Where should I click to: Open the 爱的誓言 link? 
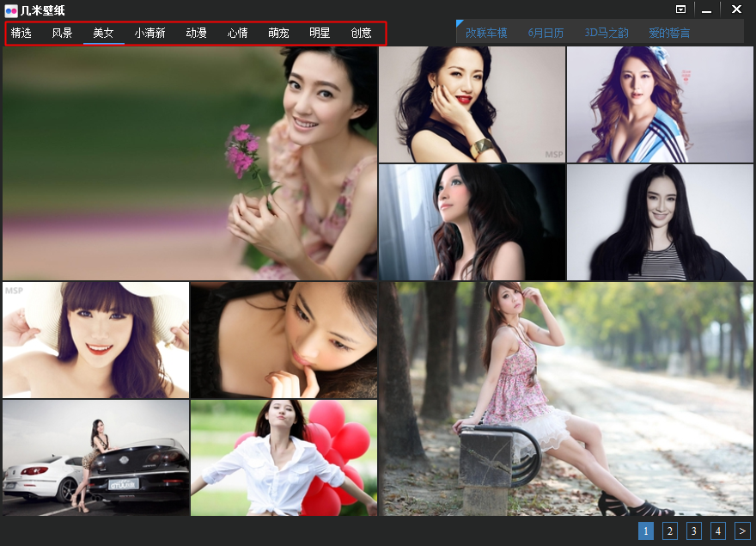(669, 33)
